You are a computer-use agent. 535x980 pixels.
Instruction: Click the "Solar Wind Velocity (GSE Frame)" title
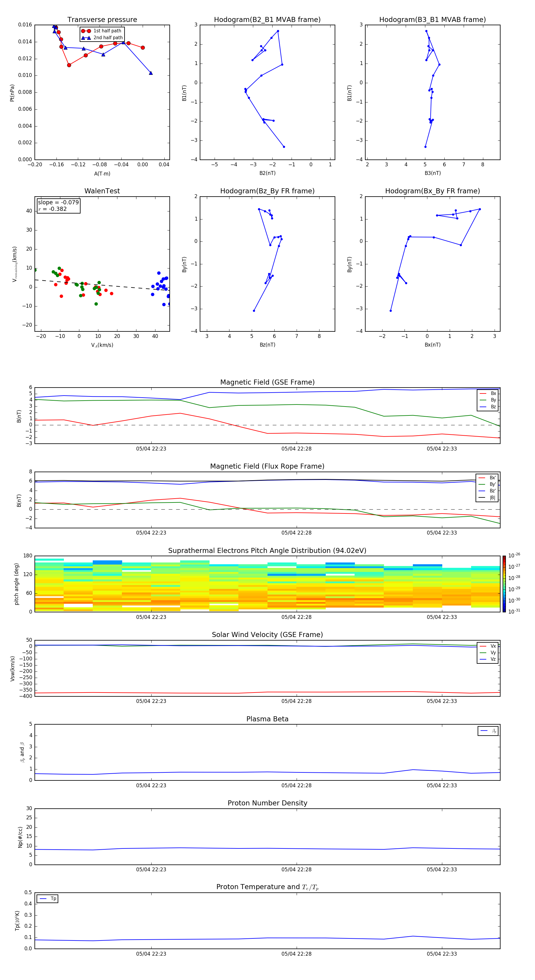[267, 635]
